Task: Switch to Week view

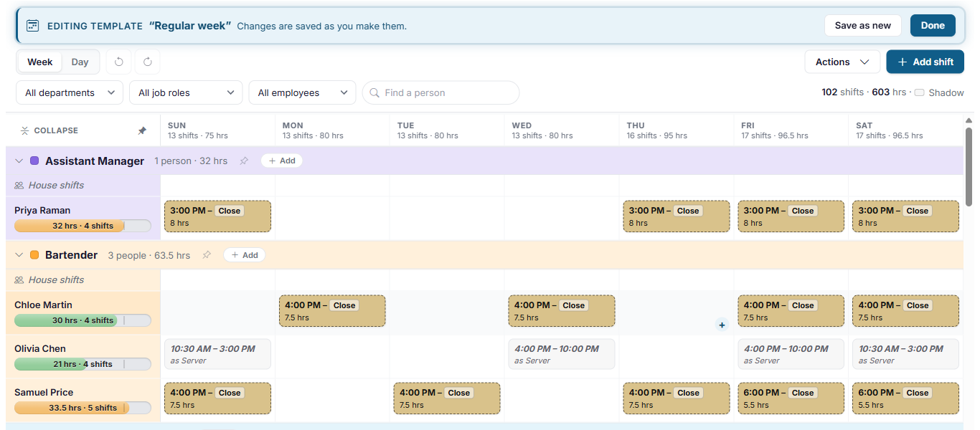Action: (x=40, y=62)
